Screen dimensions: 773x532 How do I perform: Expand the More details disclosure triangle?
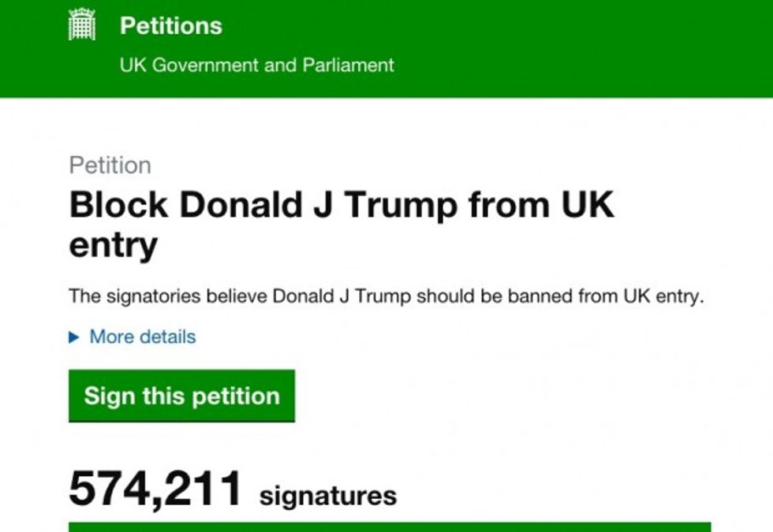click(x=74, y=337)
